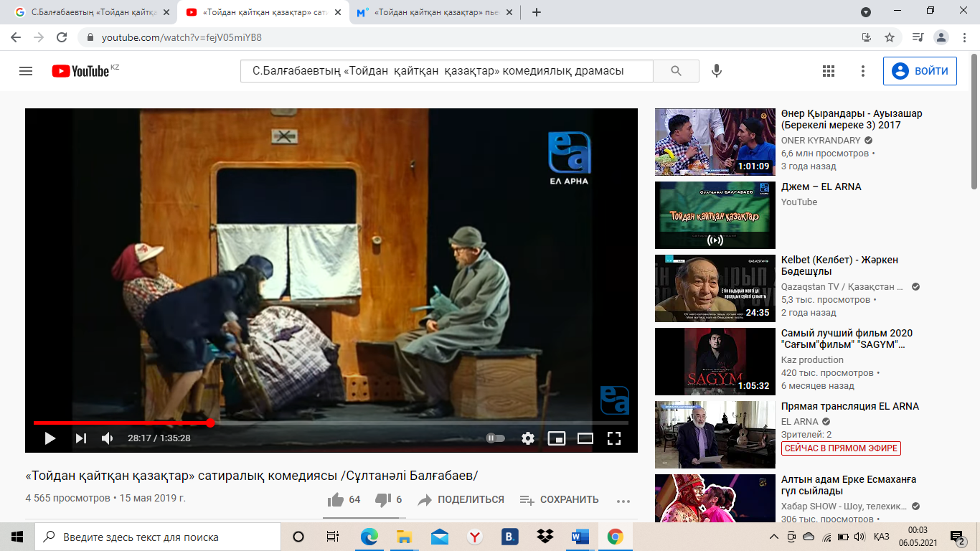
Task: Click the search magnifier button
Action: pos(676,71)
